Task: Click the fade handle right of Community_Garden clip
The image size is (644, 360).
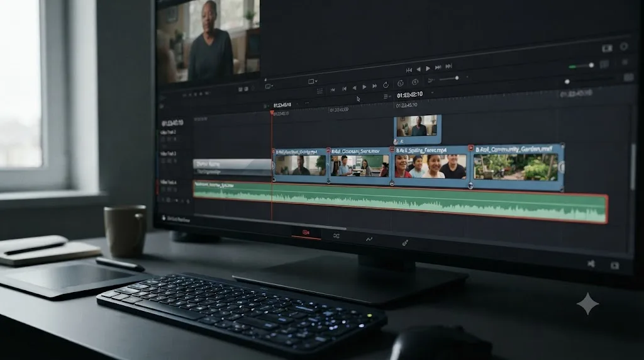Action: tap(562, 166)
